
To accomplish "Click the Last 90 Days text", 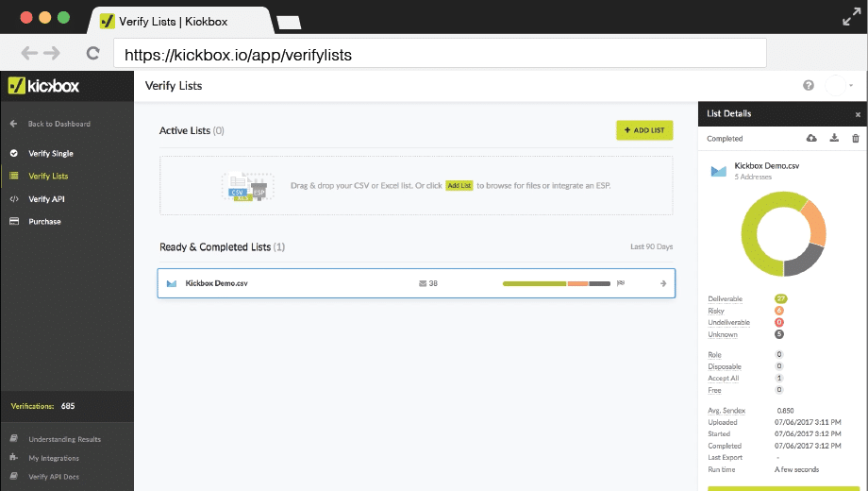I will pyautogui.click(x=652, y=246).
